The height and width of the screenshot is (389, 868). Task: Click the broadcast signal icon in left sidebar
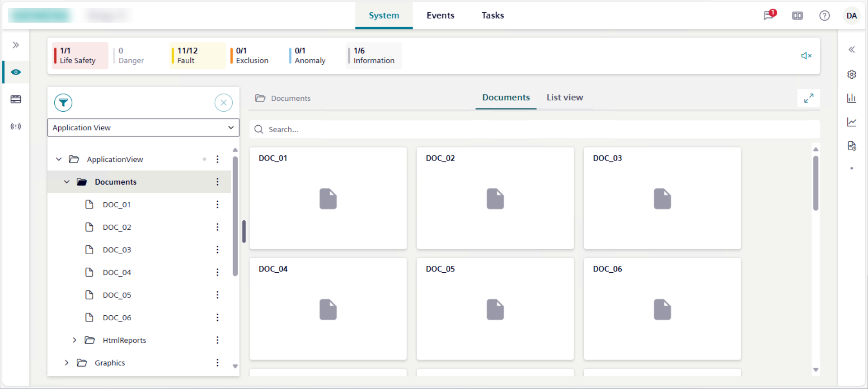click(x=16, y=126)
